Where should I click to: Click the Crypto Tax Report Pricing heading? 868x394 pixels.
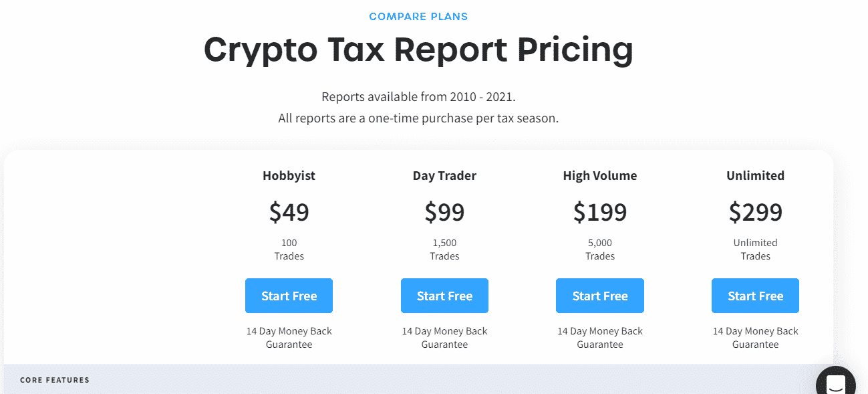pyautogui.click(x=418, y=50)
